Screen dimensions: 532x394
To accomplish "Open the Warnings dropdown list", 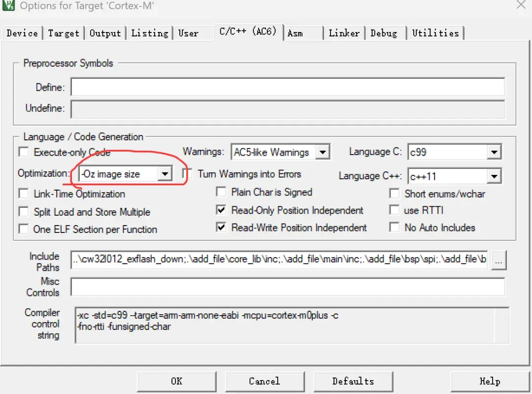I will [x=322, y=152].
